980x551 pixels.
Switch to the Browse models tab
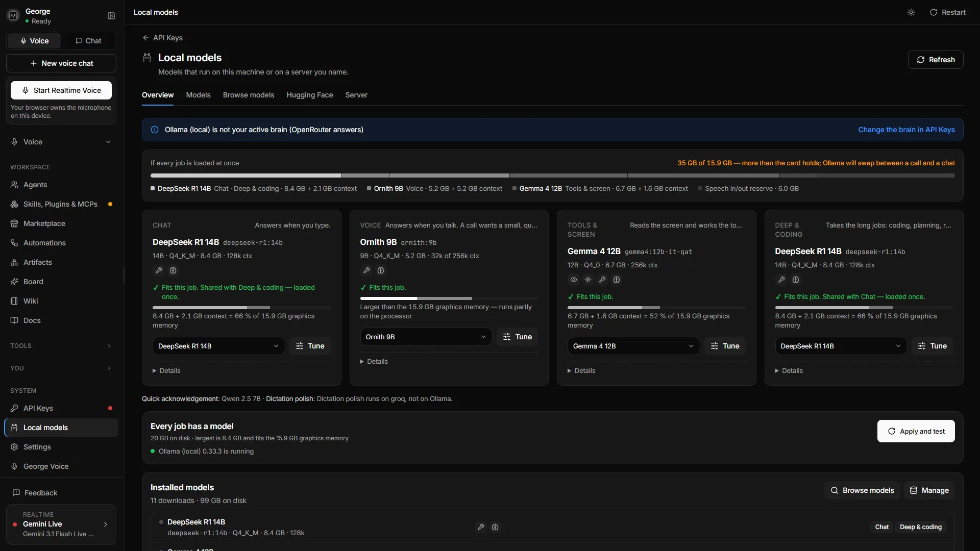(x=249, y=95)
